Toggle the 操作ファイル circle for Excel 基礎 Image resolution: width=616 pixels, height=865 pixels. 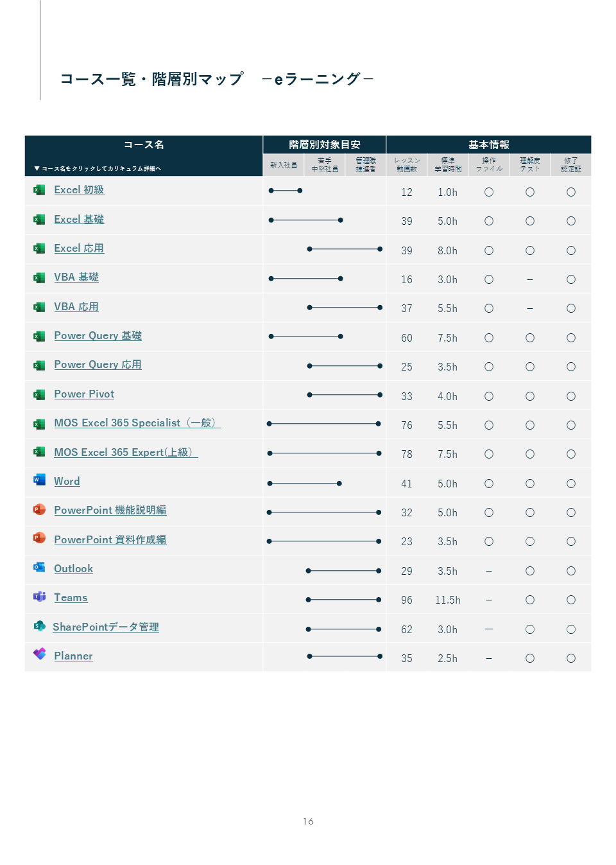click(489, 220)
